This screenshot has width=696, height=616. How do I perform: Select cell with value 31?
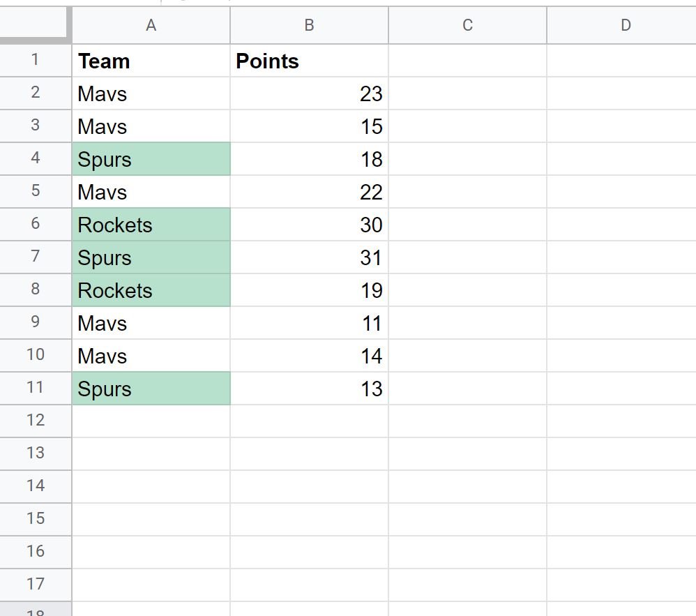(x=310, y=257)
